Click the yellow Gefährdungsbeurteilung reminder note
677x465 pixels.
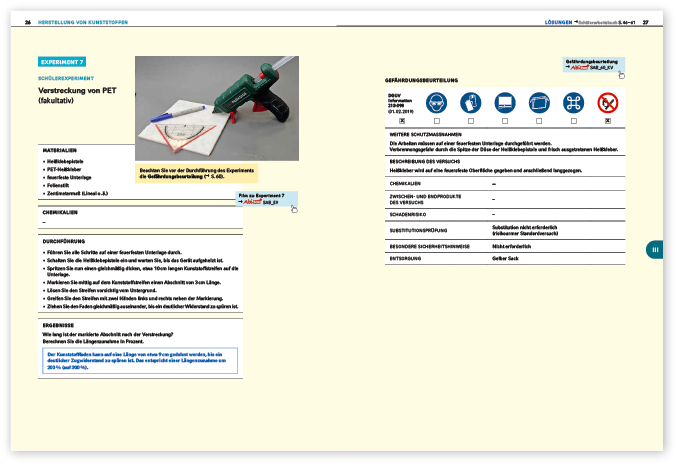196,173
